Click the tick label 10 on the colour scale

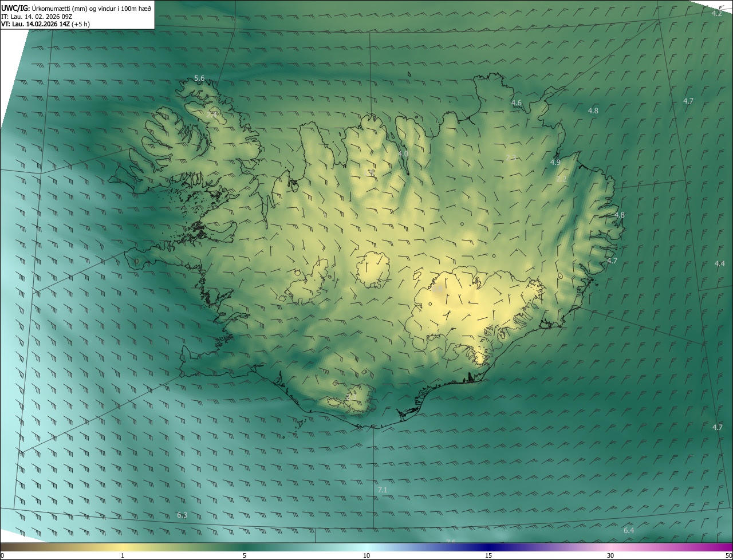pyautogui.click(x=366, y=555)
